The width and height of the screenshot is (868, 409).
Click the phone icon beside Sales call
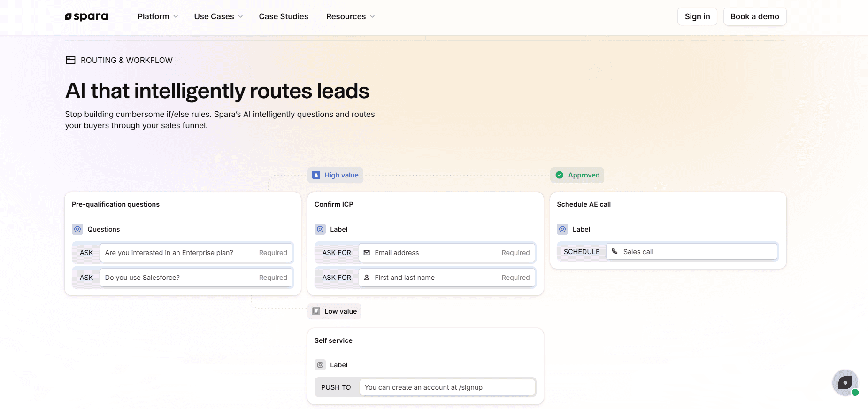615,251
